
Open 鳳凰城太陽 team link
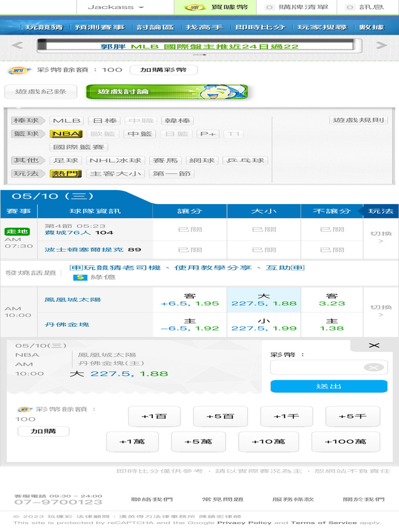[x=73, y=300]
